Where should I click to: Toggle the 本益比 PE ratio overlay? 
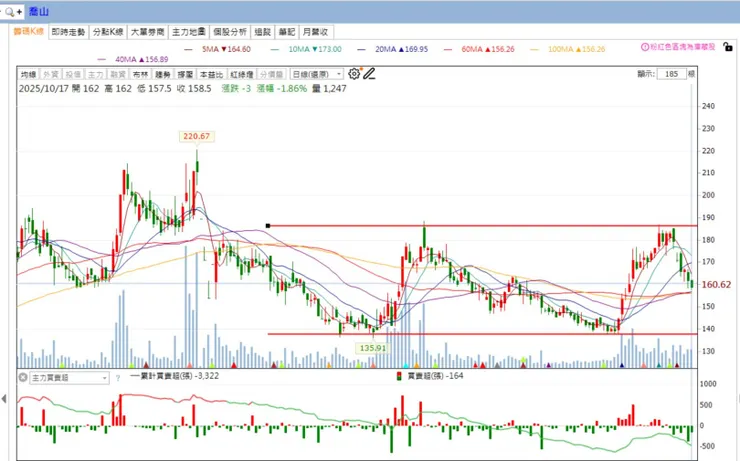[x=211, y=75]
